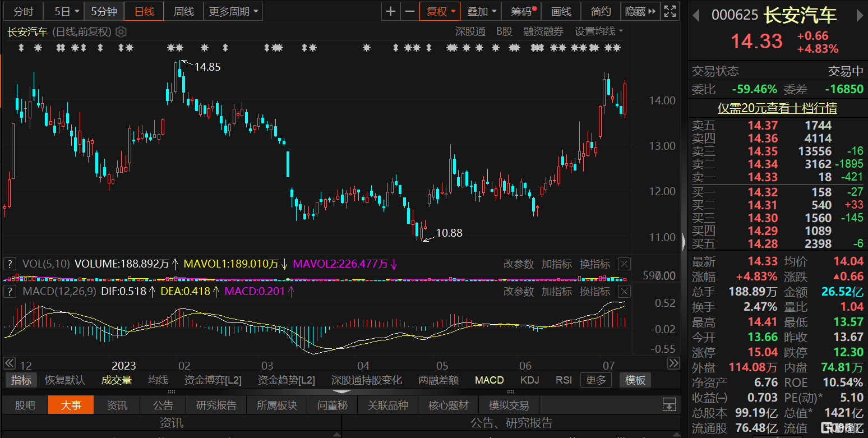Close the VOL indicator panel
The height and width of the screenshot is (438, 868).
tap(624, 264)
